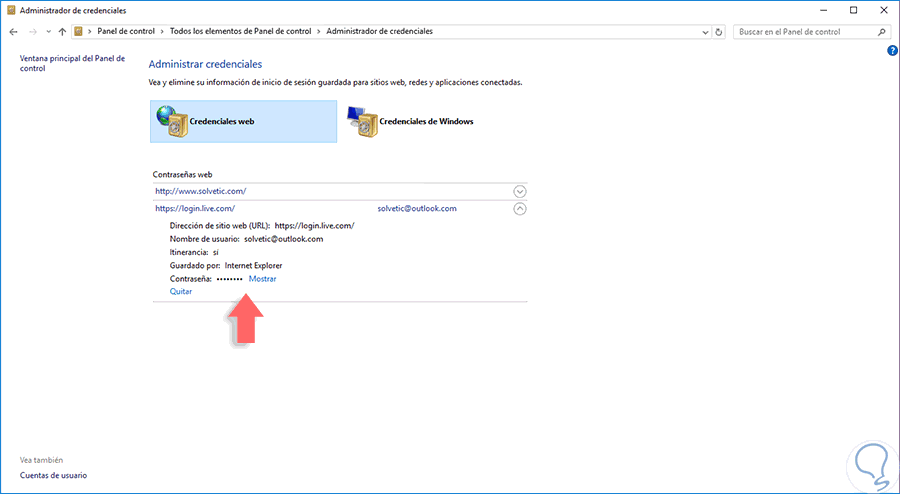Screen dimensions: 900x494
Task: Click the Credenciales web vault icon
Action: pos(171,122)
